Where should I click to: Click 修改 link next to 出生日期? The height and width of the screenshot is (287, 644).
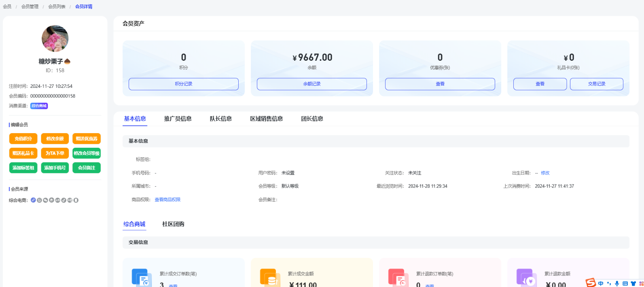[545, 173]
